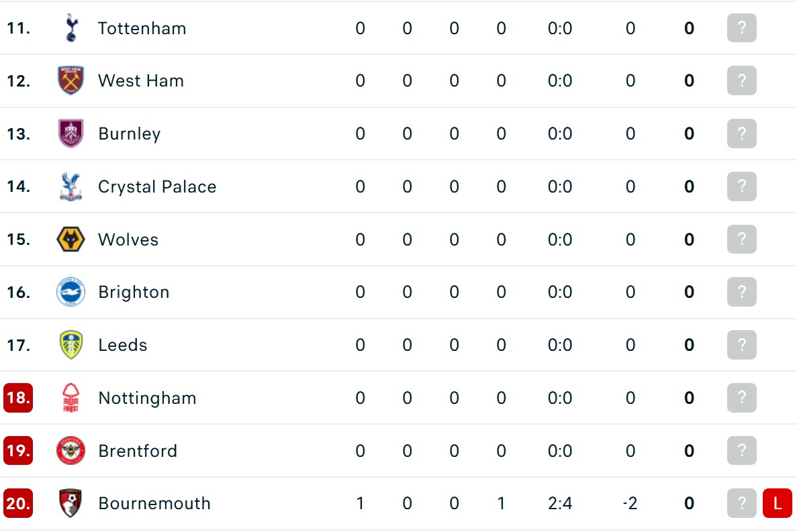
Task: Click Bournemouth's grey question mark badge
Action: tap(741, 503)
